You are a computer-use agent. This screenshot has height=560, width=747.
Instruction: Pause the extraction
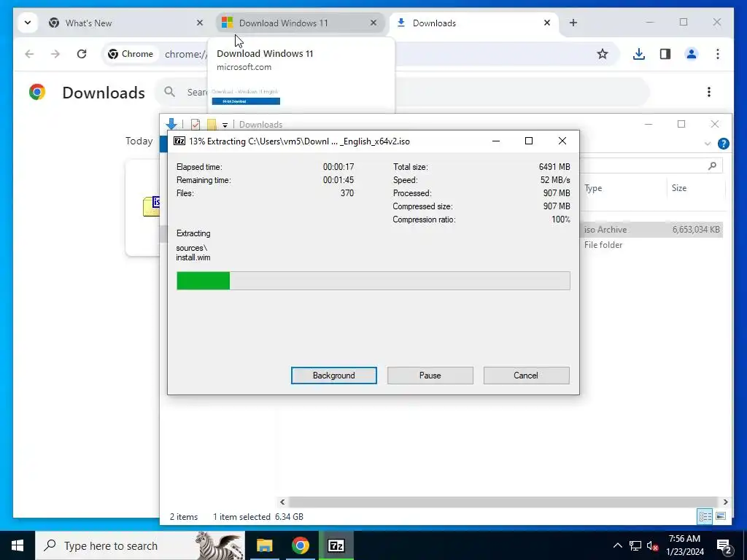coord(430,376)
